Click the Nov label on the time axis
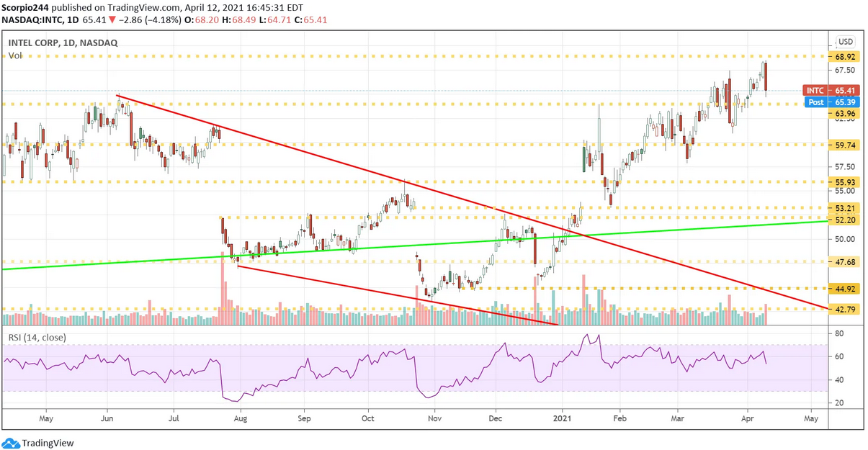The height and width of the screenshot is (450, 868). [434, 417]
